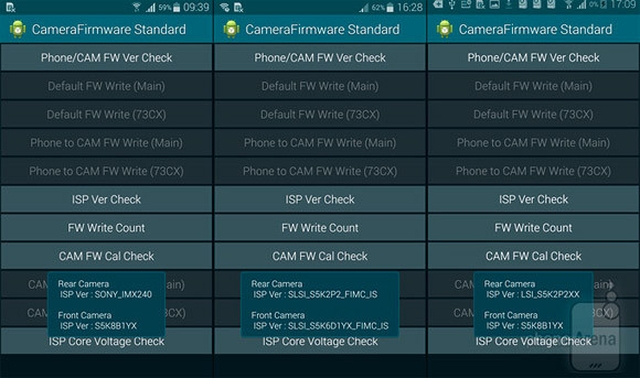This screenshot has width=640, height=378.
Task: Select ISP Ver Check on the 16:28 screen
Action: coord(320,199)
